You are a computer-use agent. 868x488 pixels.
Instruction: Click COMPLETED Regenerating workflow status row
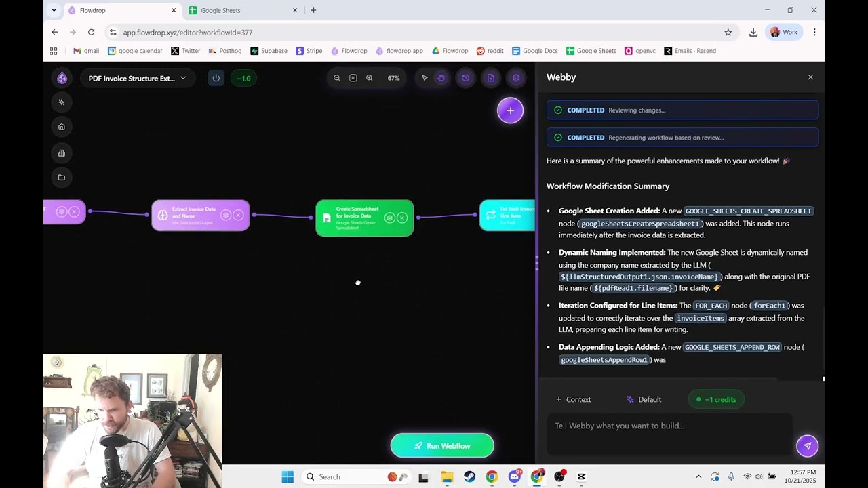click(x=682, y=137)
